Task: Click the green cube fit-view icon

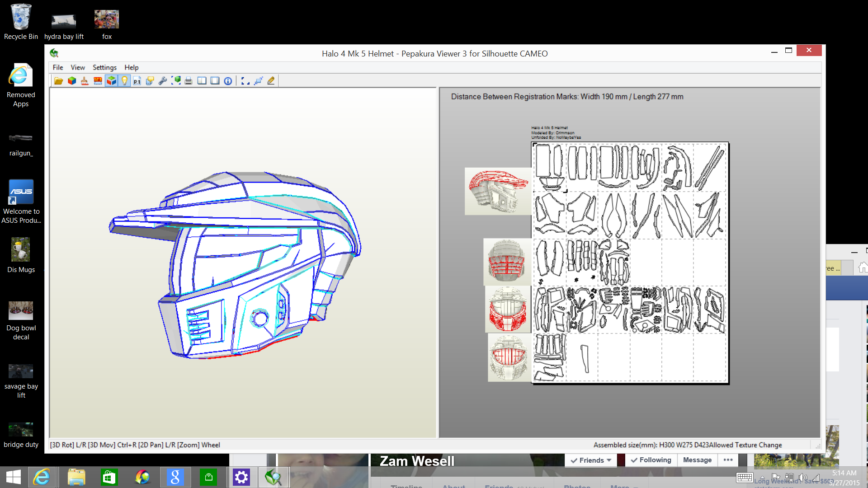Action: click(176, 81)
